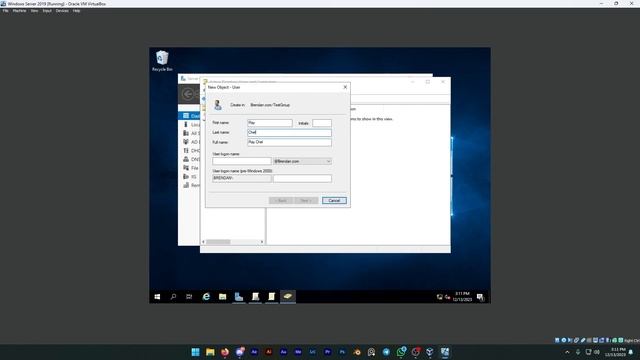The width and height of the screenshot is (640, 360).
Task: Select Dashboard in Server Manager sidebar
Action: pyautogui.click(x=190, y=116)
